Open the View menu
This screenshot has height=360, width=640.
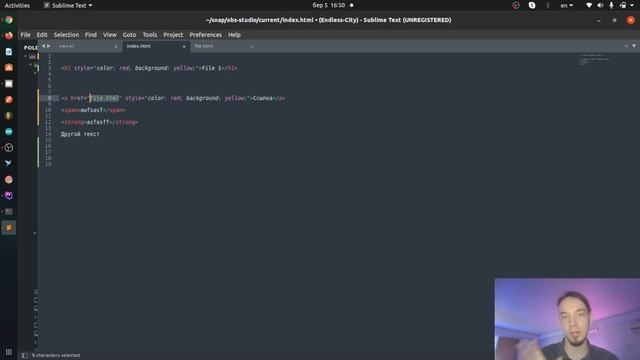(x=109, y=35)
